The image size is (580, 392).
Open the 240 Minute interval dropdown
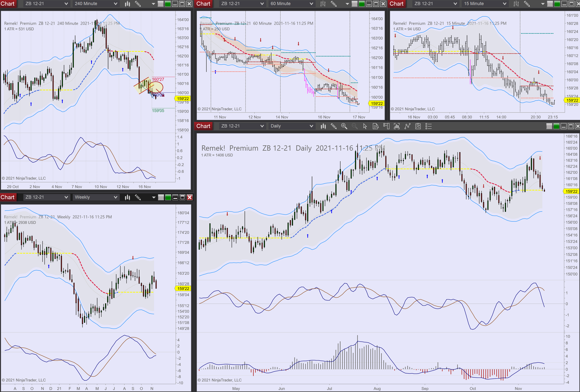point(96,4)
